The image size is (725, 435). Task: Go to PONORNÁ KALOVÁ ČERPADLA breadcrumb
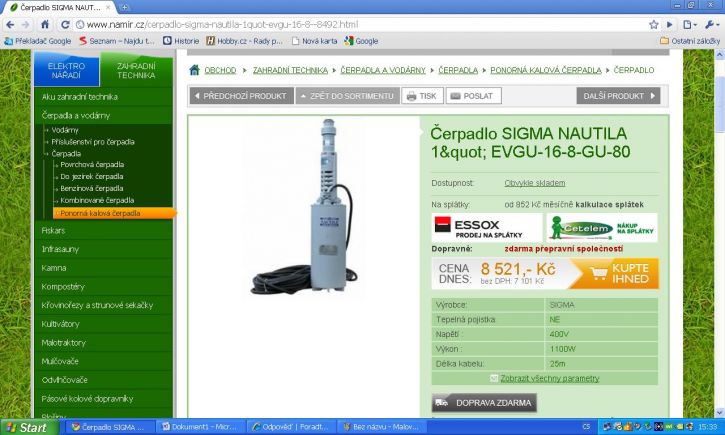pos(546,70)
